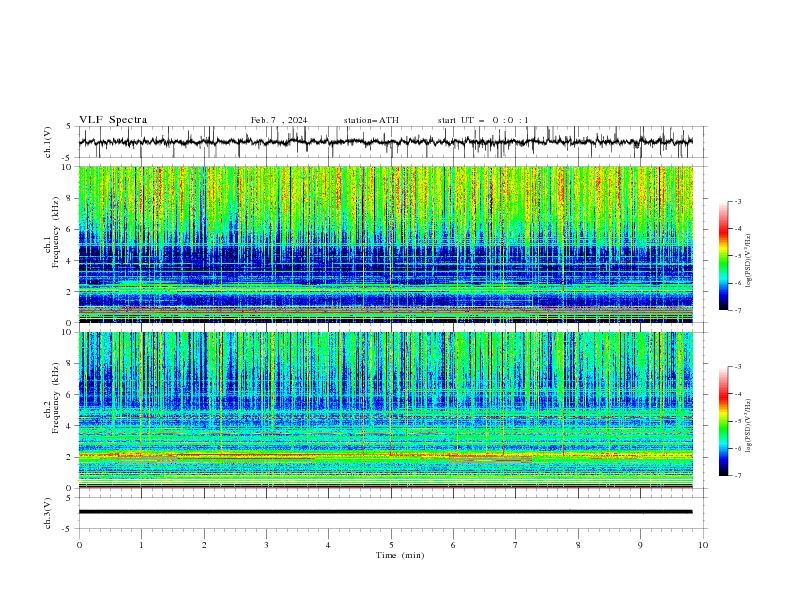
Task: Click time axis tick label "9"
Action: coord(640,545)
